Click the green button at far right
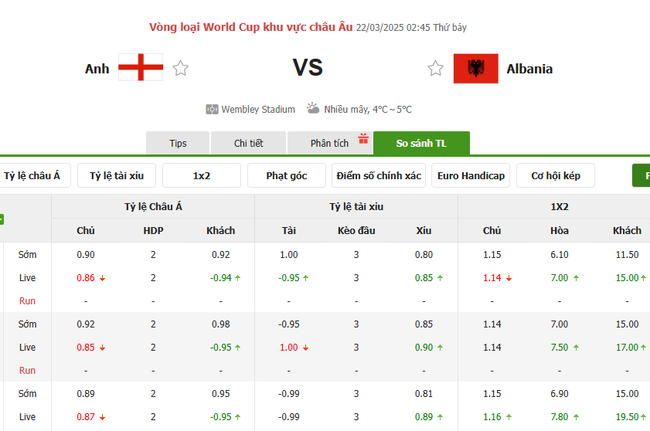650x431 pixels. 641,176
